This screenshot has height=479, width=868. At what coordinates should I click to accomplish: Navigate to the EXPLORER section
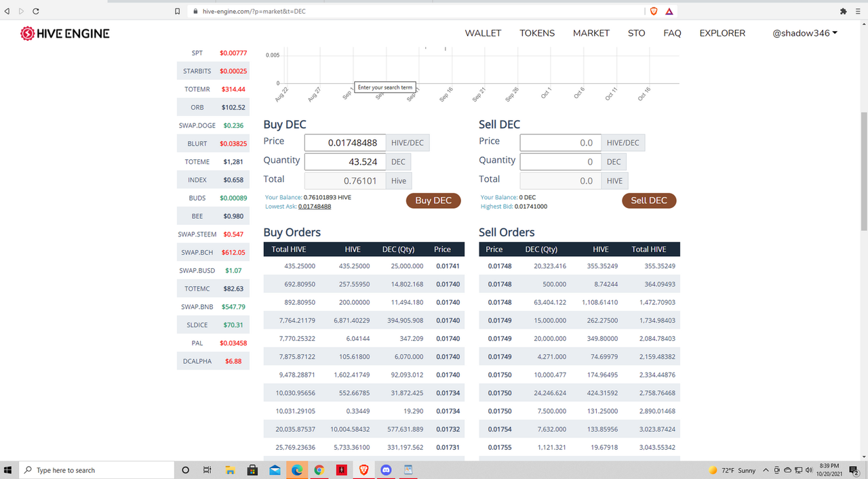(722, 33)
